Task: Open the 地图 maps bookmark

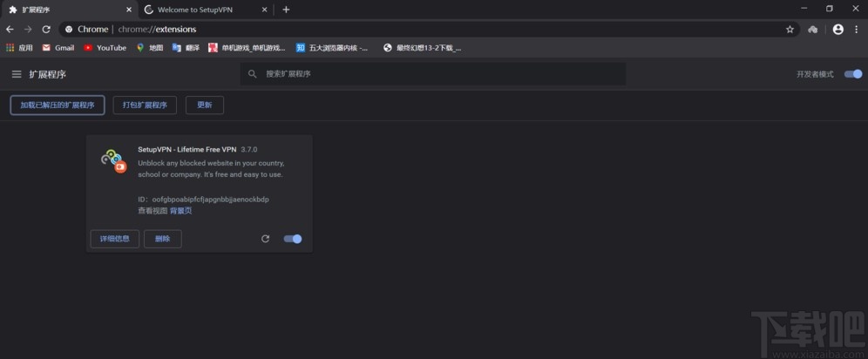Action: [x=150, y=48]
